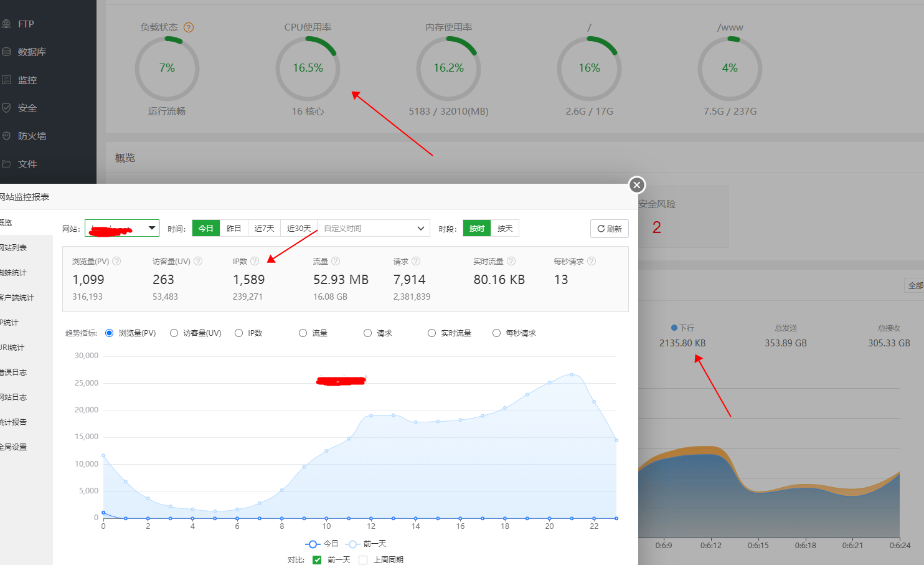924x565 pixels.
Task: Select 实时流量 trend radio
Action: tap(432, 333)
